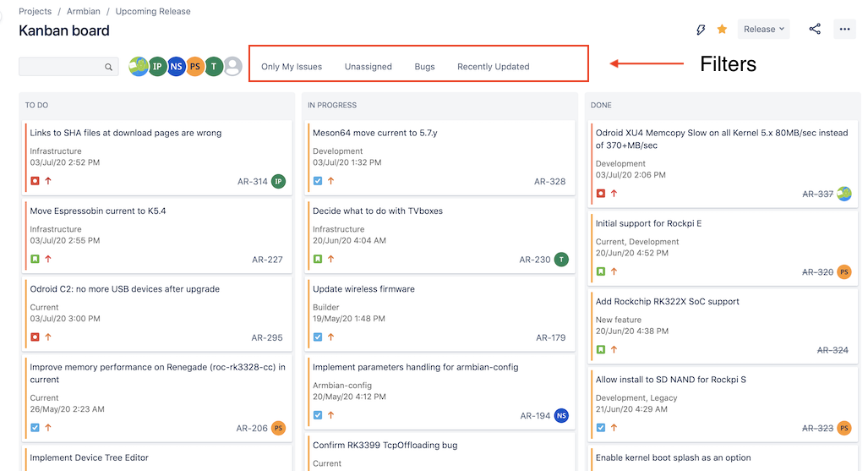Toggle the Only My Issues filter

pos(292,67)
